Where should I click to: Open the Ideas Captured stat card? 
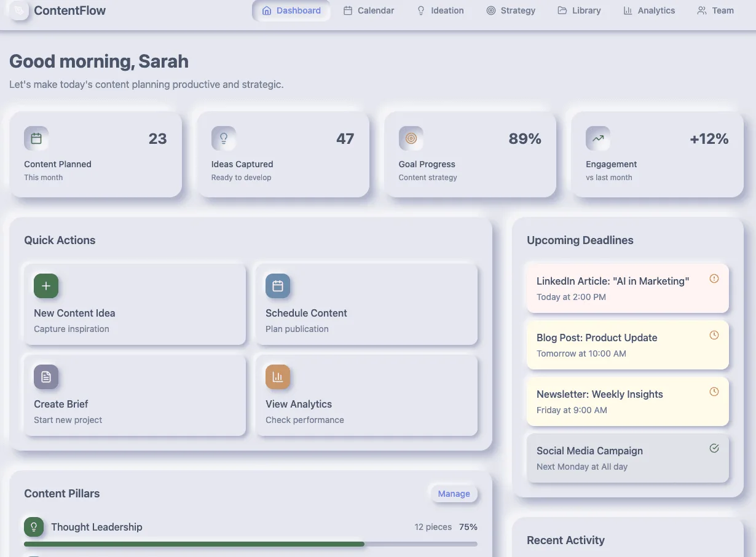coord(283,154)
